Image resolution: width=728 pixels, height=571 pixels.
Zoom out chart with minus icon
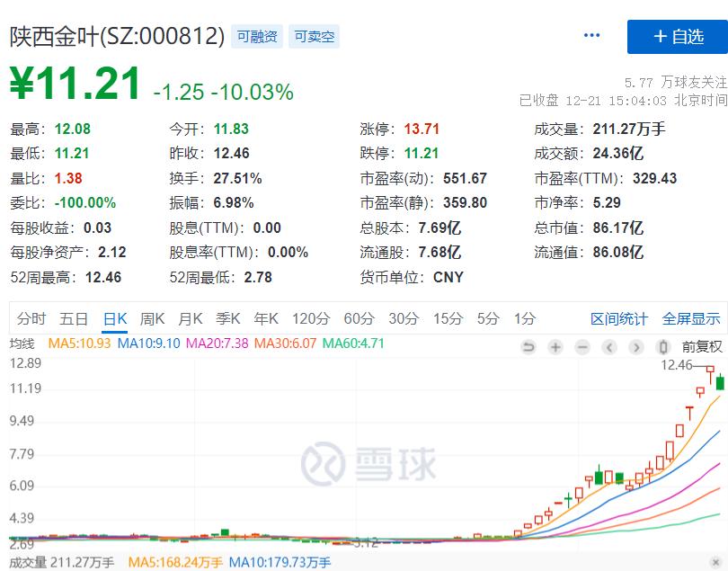[582, 347]
